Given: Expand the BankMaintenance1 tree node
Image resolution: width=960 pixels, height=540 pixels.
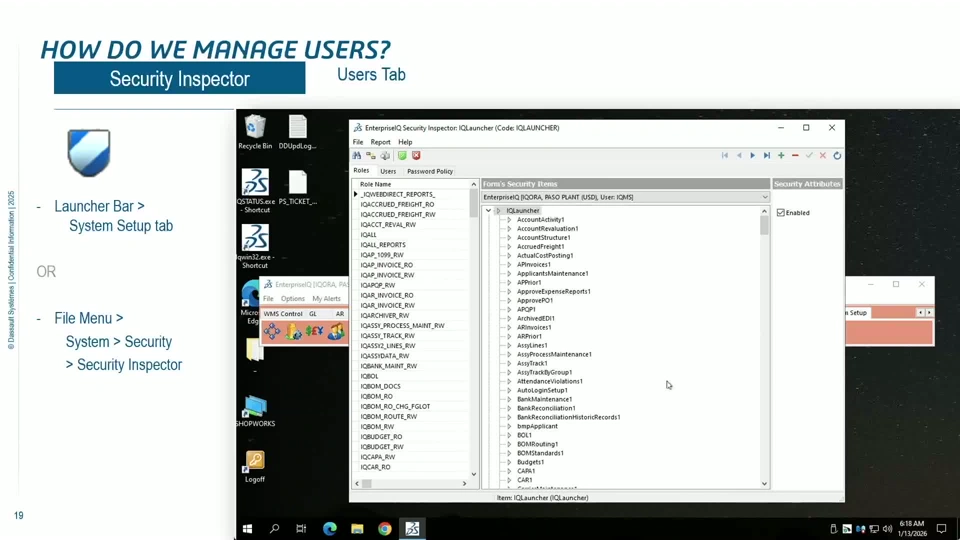Looking at the screenshot, I should tap(509, 399).
